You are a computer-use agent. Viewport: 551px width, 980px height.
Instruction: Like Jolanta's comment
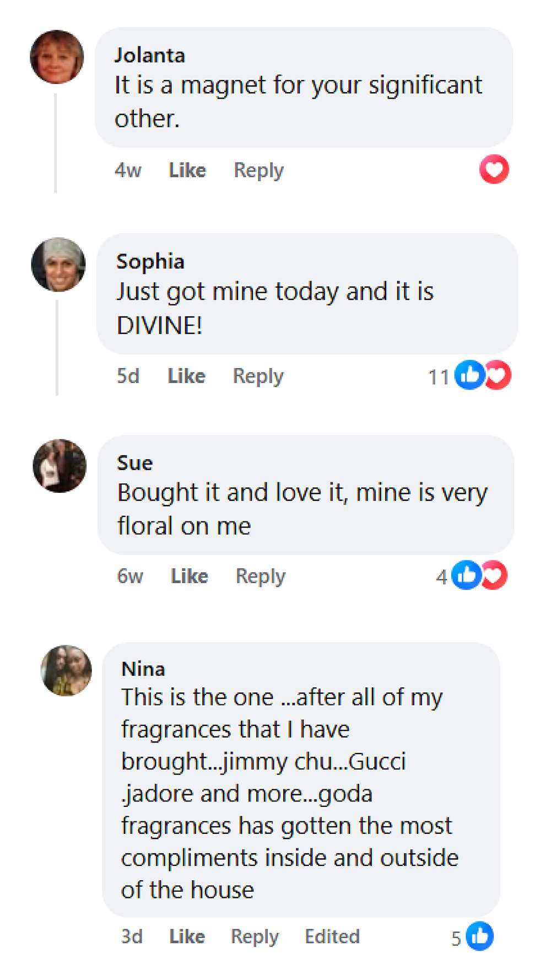(187, 170)
